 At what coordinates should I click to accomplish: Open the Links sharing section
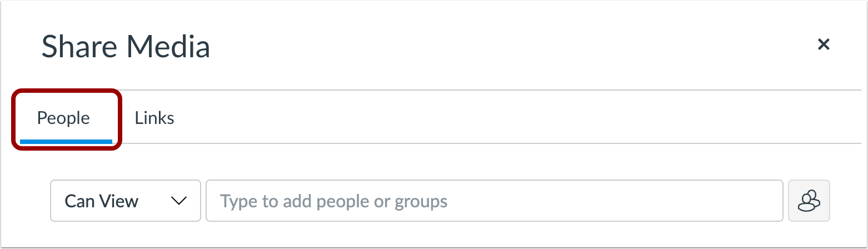154,118
